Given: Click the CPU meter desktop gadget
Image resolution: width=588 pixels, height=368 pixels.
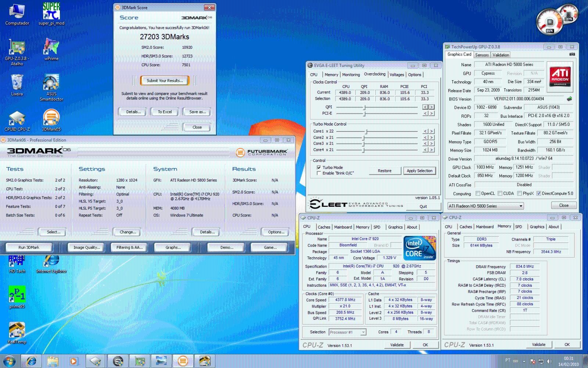Looking at the screenshot, I should click(x=550, y=22).
